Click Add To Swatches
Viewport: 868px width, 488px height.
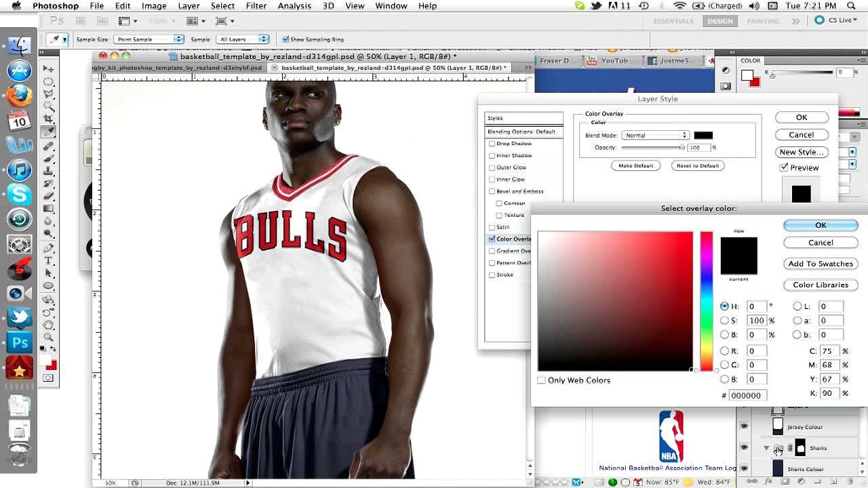coord(821,264)
